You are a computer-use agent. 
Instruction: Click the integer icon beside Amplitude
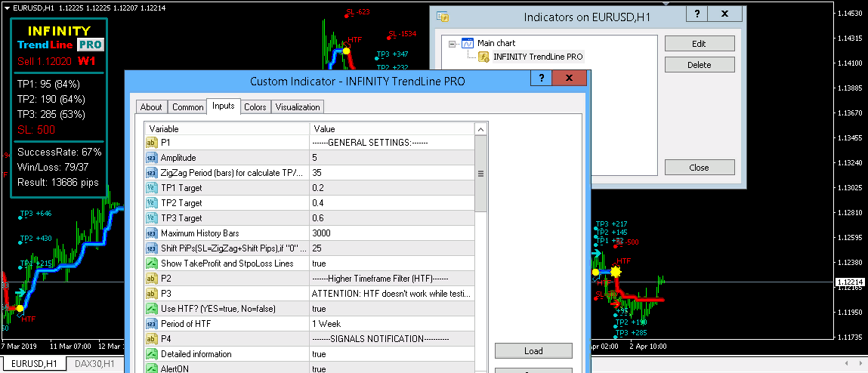[x=151, y=158]
